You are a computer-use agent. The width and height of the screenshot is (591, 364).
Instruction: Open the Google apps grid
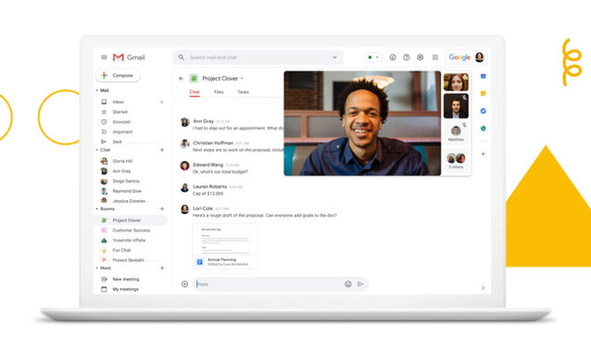coord(435,57)
